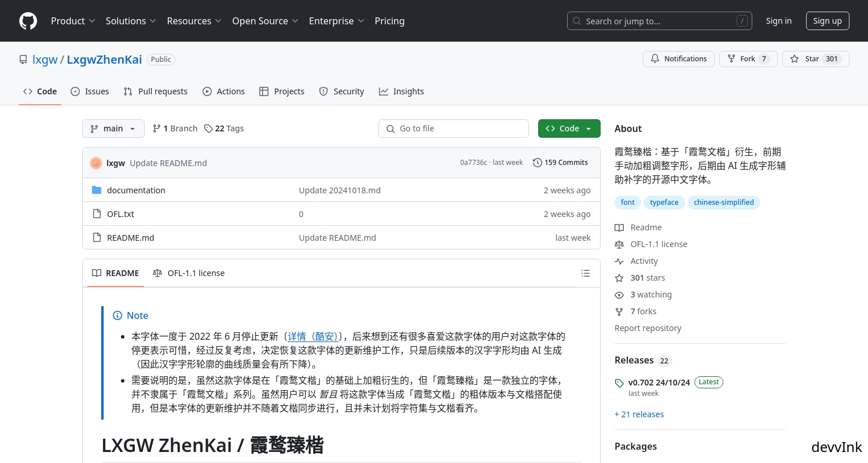
Task: Open the 0a7736c commit hash
Action: pyautogui.click(x=473, y=163)
